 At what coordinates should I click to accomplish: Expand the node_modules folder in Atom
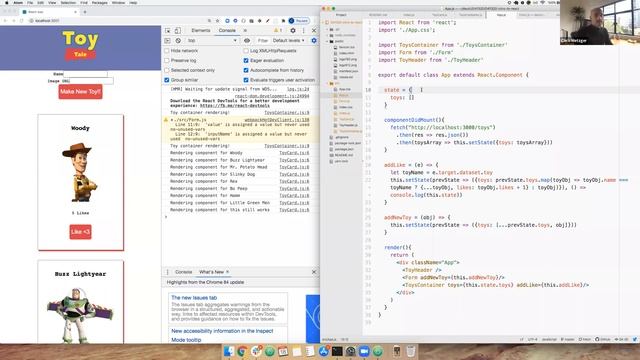343,35
